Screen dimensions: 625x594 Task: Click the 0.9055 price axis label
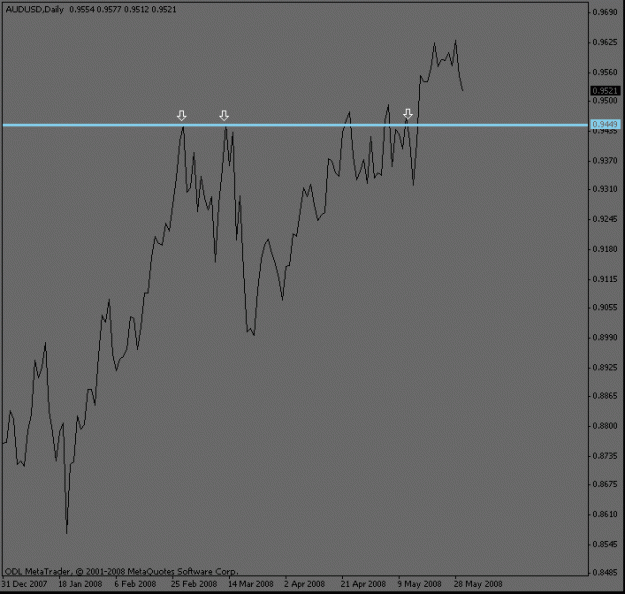(x=605, y=307)
